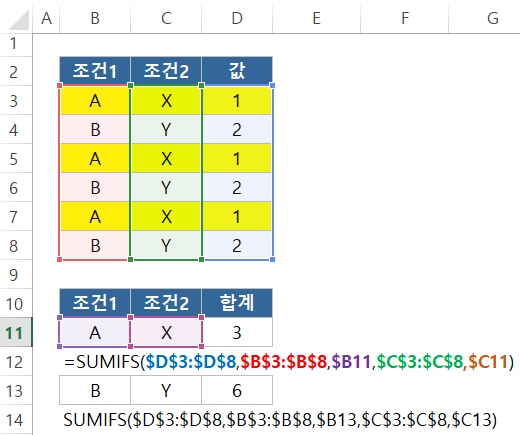Click the 조건1 header cell in row 2
520x435 pixels.
click(95, 71)
